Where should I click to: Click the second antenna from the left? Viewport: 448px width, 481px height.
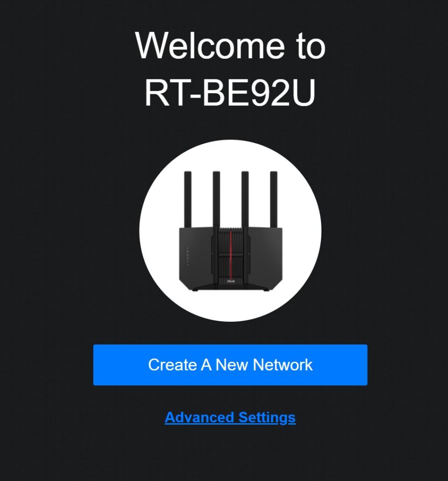[217, 200]
